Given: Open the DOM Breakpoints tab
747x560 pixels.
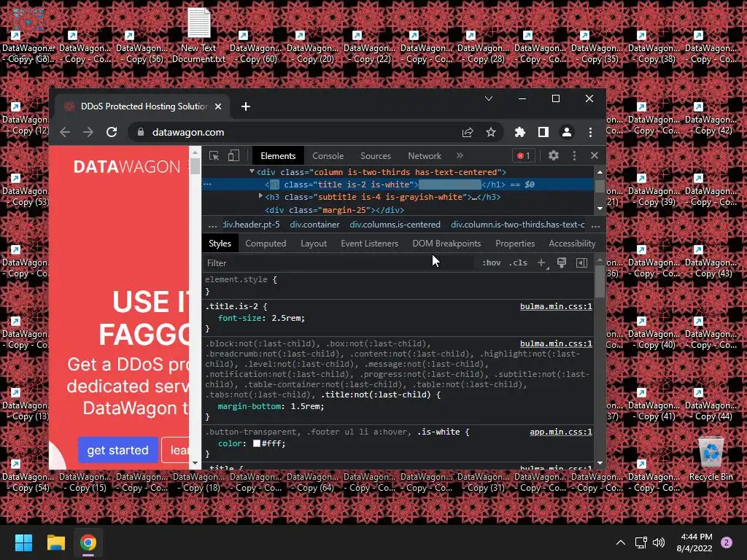Looking at the screenshot, I should pos(446,244).
